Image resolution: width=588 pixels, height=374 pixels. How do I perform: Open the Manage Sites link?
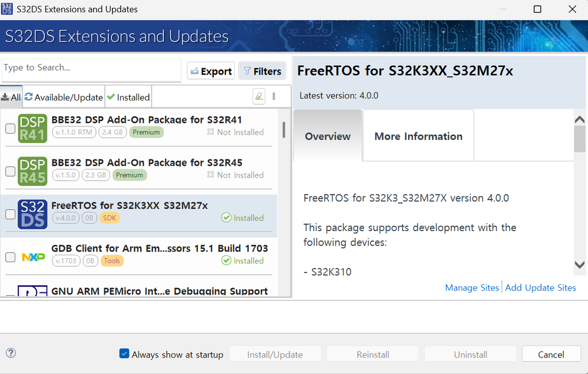click(x=472, y=288)
